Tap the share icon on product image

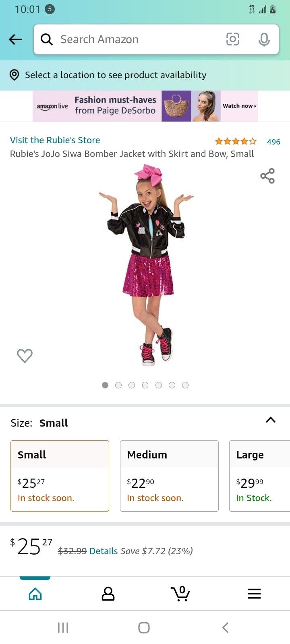pos(267,176)
